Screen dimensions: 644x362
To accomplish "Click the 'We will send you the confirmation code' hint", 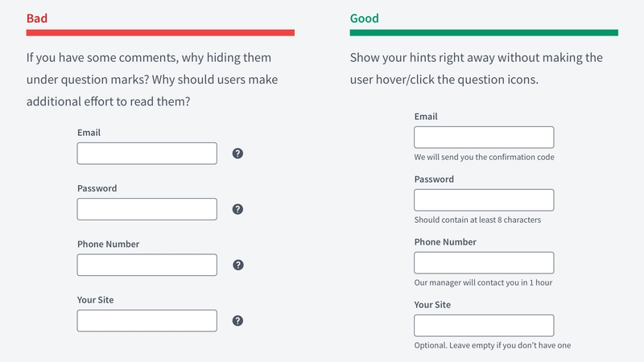I will click(485, 157).
